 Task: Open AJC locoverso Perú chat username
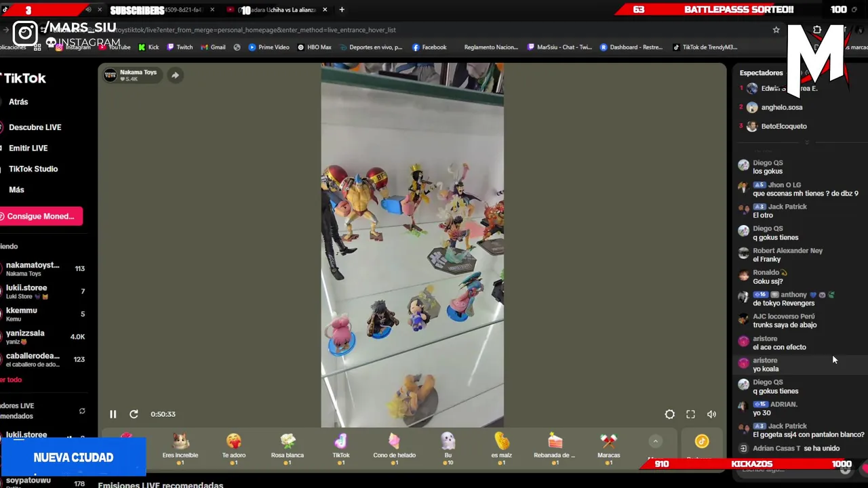(783, 317)
